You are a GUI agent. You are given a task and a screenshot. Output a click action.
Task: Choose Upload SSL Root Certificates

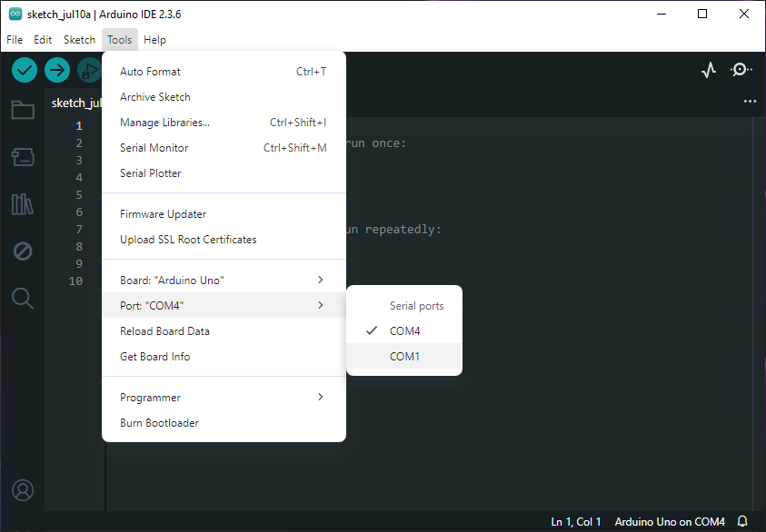pos(224,239)
